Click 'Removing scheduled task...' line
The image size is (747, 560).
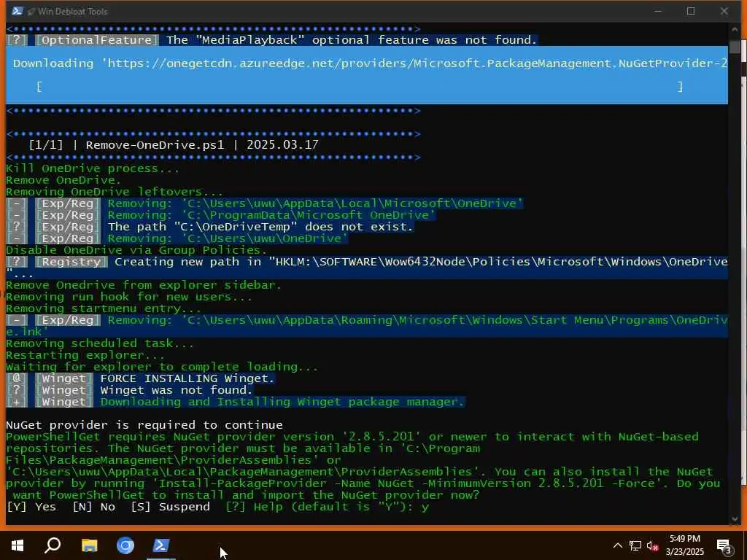click(100, 344)
